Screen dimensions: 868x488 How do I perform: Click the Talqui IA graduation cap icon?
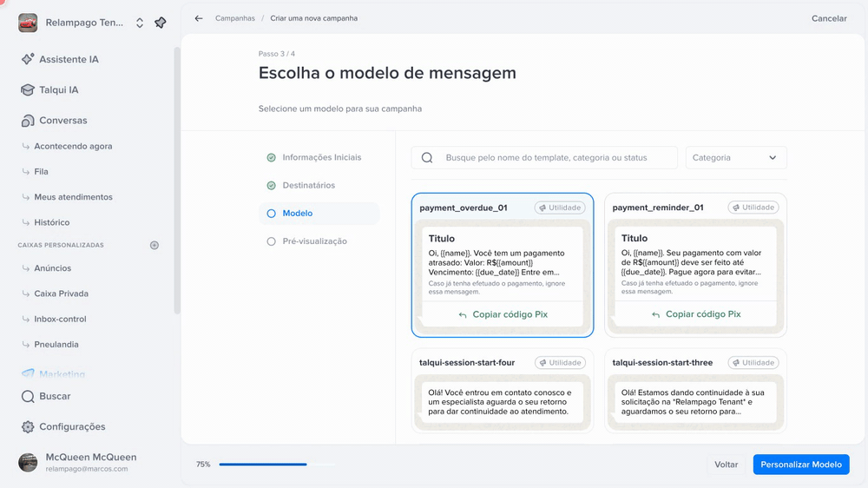(x=28, y=89)
